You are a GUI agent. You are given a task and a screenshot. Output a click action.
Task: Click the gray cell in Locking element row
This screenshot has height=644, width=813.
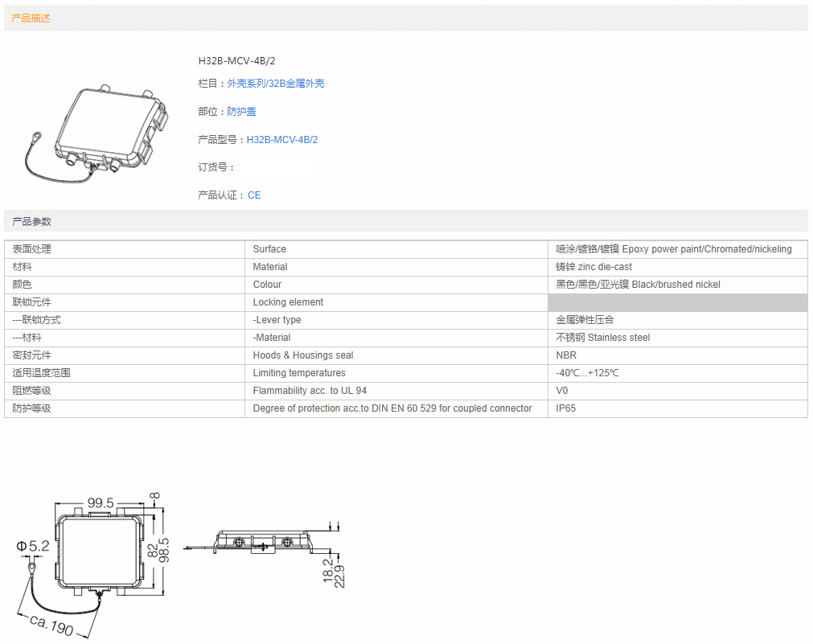(677, 302)
